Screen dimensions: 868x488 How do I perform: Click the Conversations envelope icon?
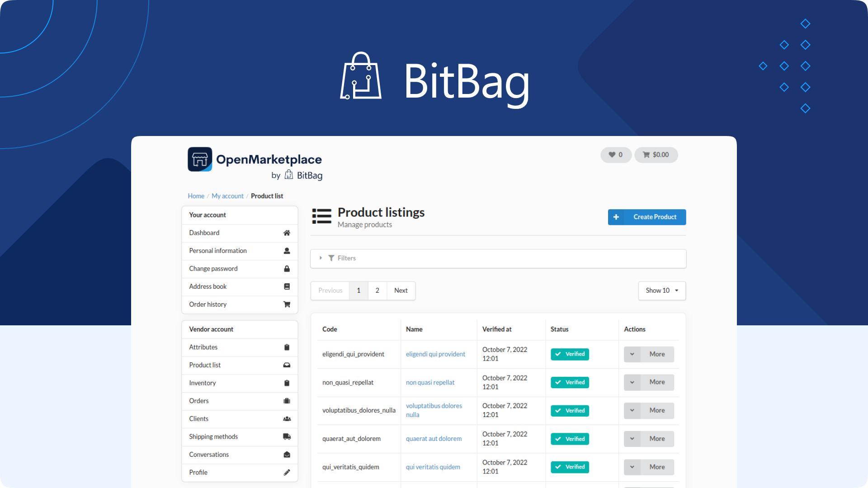point(287,455)
